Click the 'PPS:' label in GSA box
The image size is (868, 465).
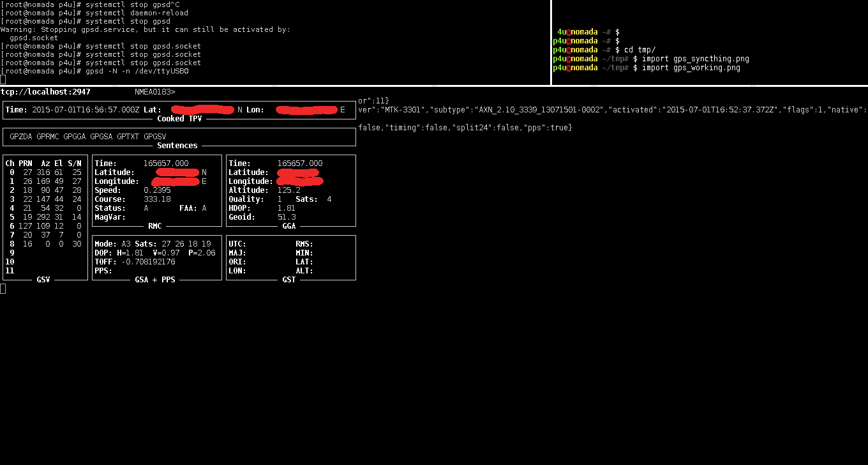pos(103,271)
